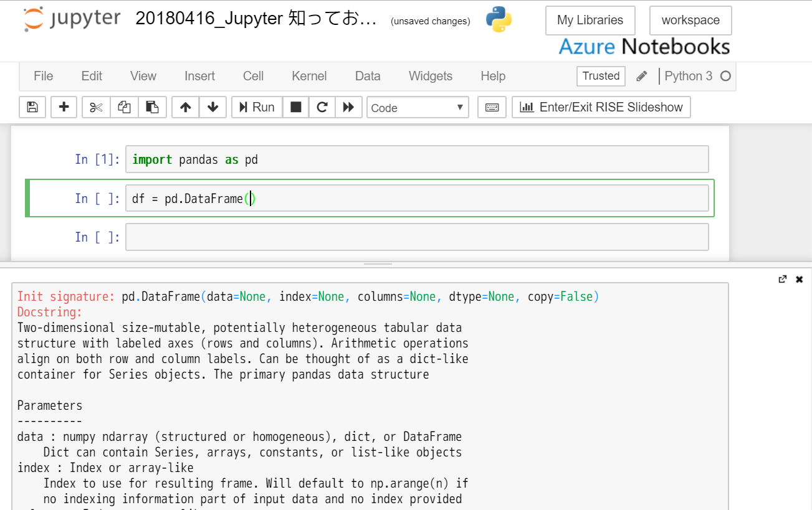Open the Edit menu
The image size is (812, 510).
92,76
